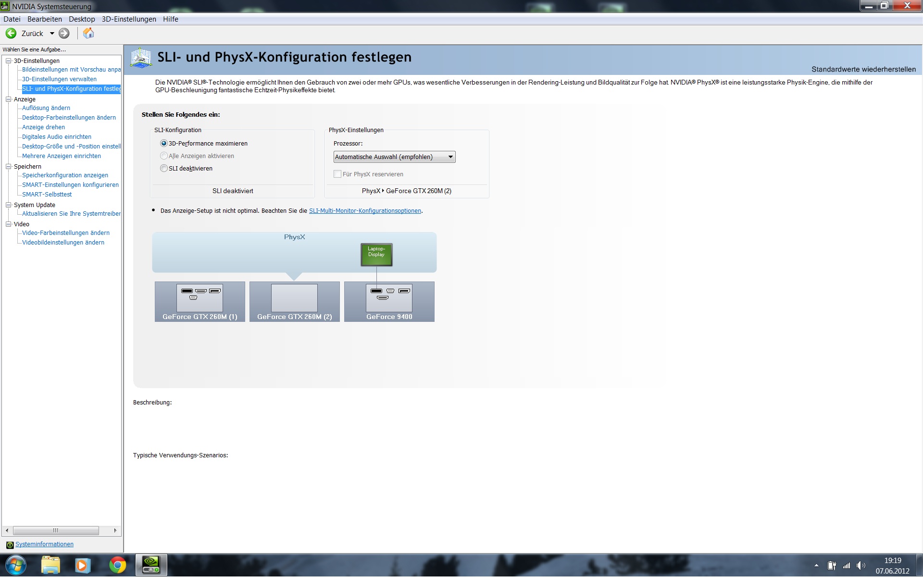
Task: Click the task panel horizontal scrollbar thumb
Action: coord(56,530)
